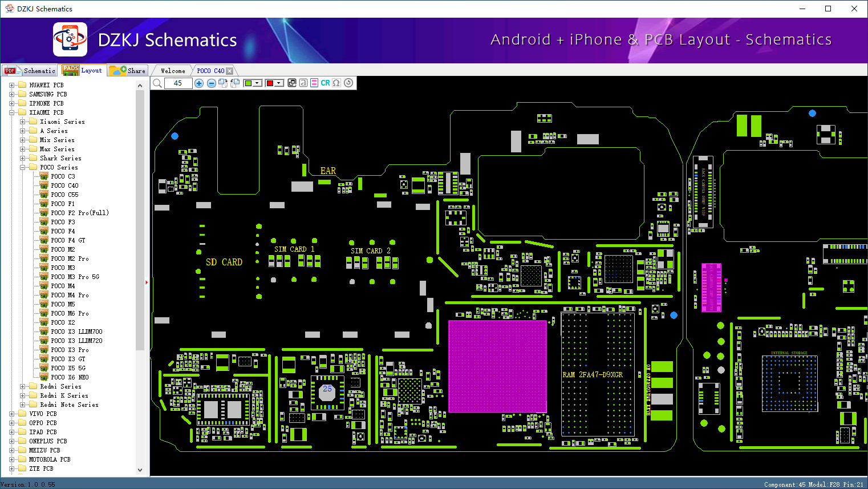The image size is (868, 489).
Task: Close the POCO C40 tab
Action: [x=229, y=71]
